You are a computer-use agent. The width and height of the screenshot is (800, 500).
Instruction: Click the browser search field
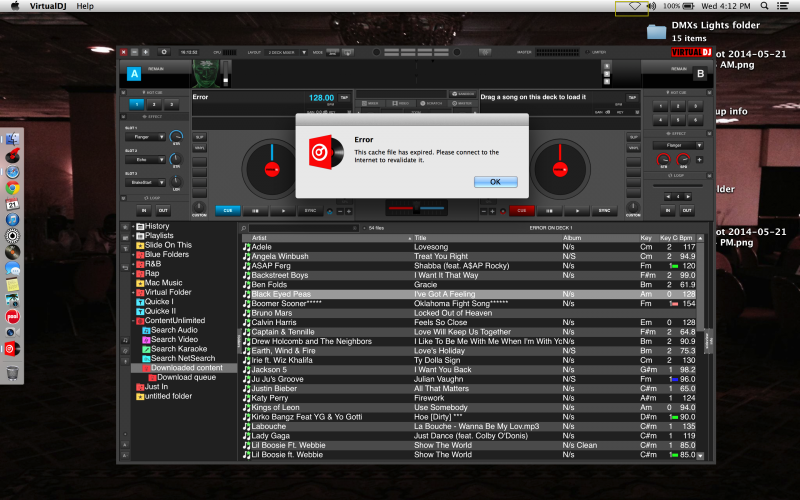(x=303, y=228)
